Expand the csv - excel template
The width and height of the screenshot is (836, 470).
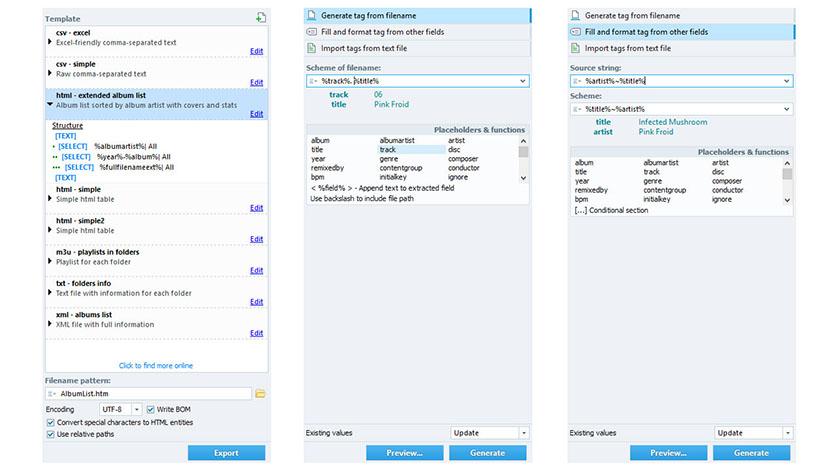pos(50,42)
